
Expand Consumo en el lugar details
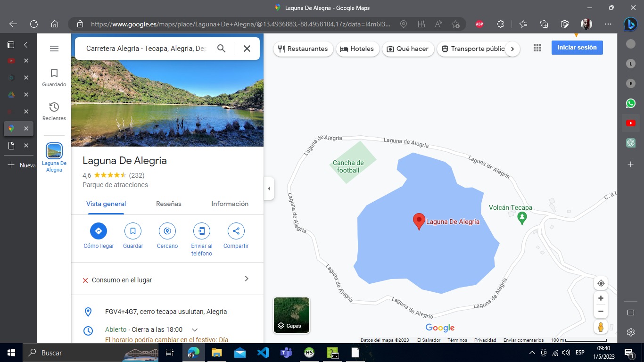[246, 279]
